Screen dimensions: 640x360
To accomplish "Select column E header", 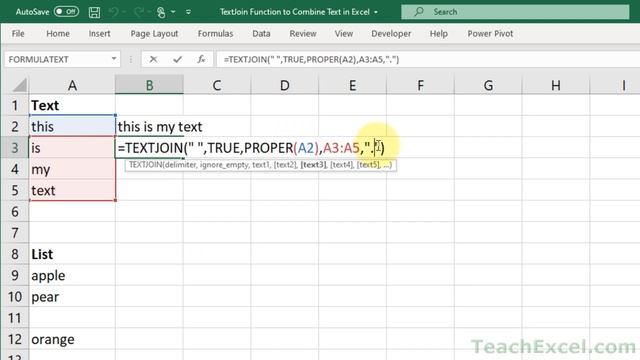I will coord(352,85).
